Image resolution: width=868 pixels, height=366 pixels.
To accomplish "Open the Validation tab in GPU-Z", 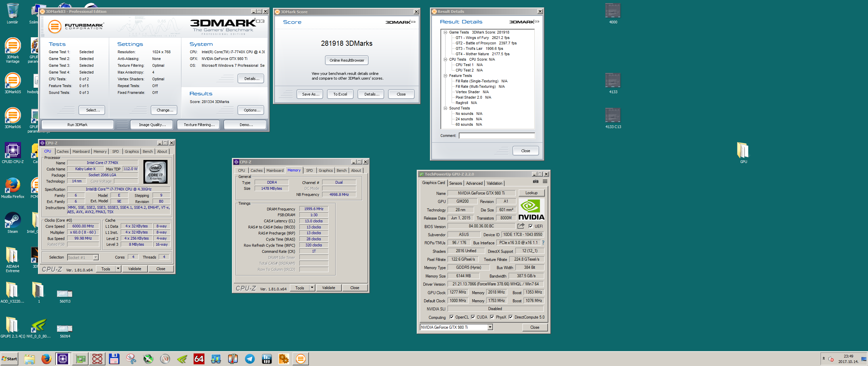I will coord(494,183).
